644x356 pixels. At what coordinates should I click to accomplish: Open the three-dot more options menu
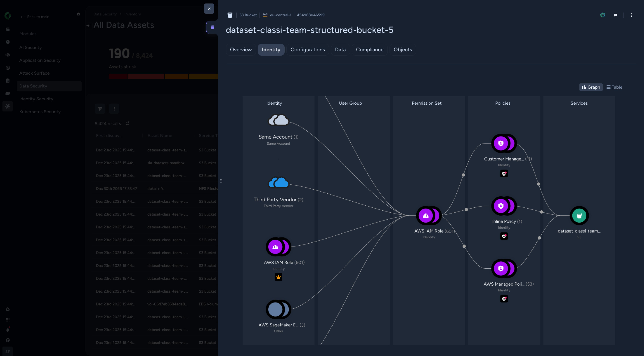tap(631, 15)
